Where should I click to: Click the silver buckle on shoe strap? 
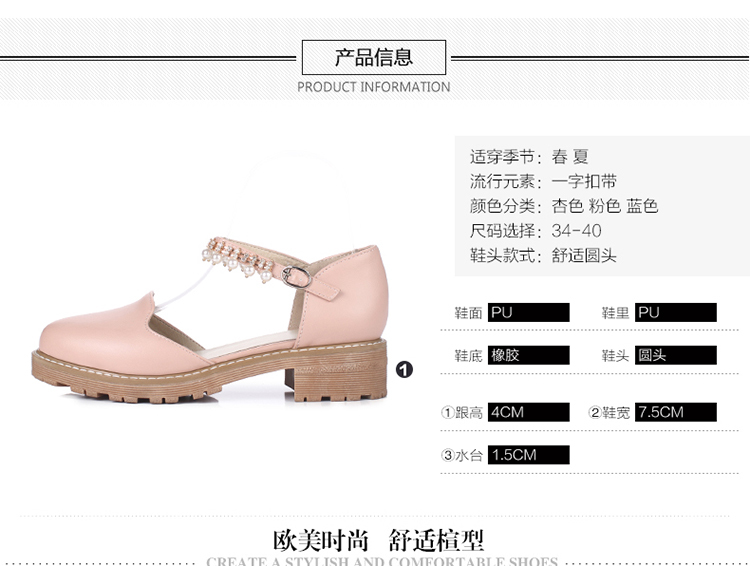pyautogui.click(x=296, y=277)
